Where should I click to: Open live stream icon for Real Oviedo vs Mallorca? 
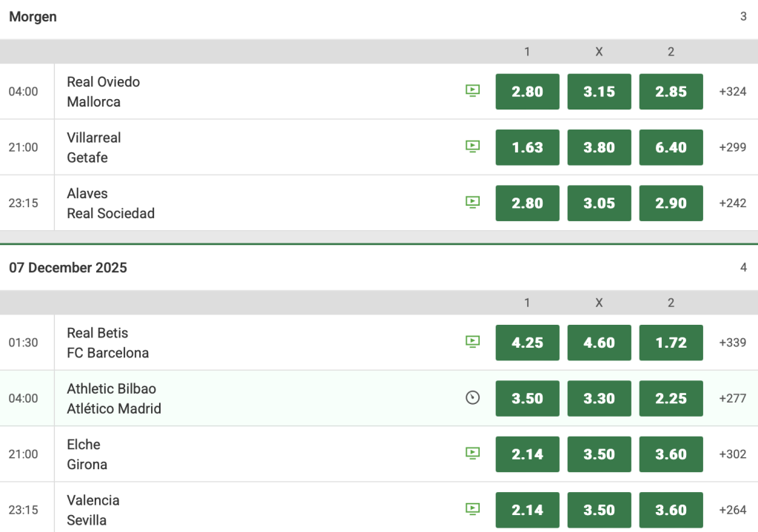coord(472,91)
